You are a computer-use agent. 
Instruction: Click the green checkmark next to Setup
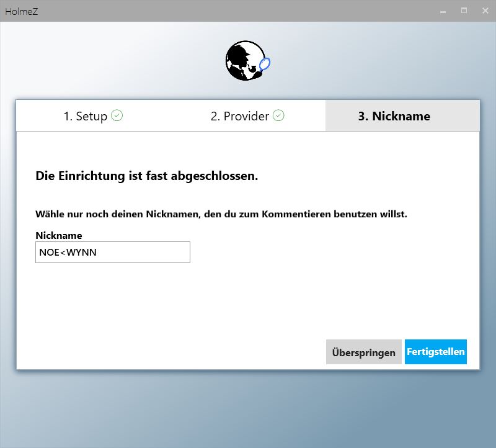coord(117,115)
